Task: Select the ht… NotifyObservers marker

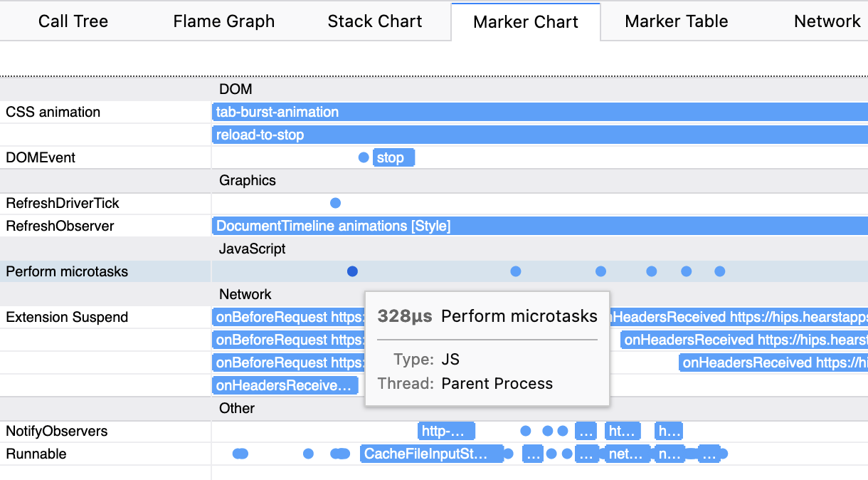Action: [623, 431]
